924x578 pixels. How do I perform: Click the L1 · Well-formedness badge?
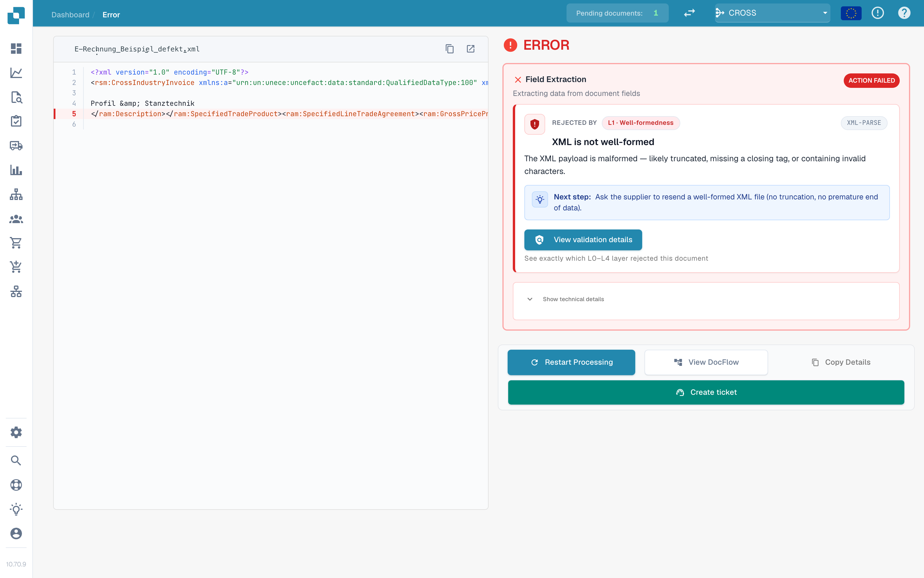click(641, 123)
